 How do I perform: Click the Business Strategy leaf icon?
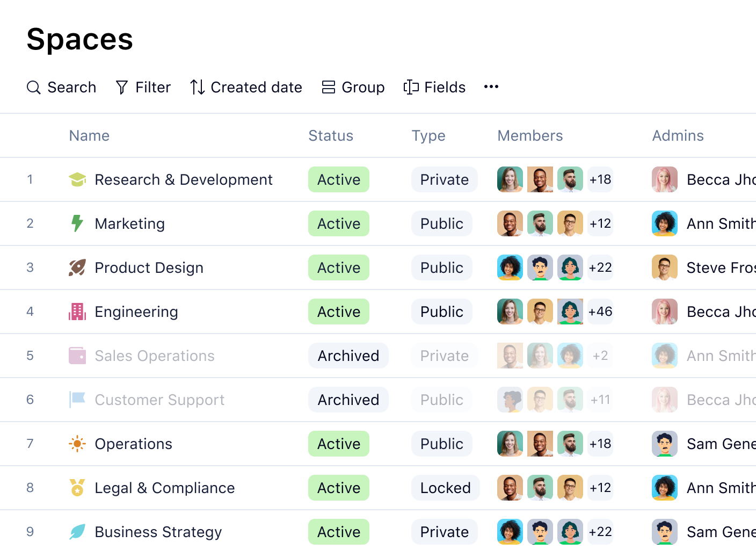click(77, 532)
